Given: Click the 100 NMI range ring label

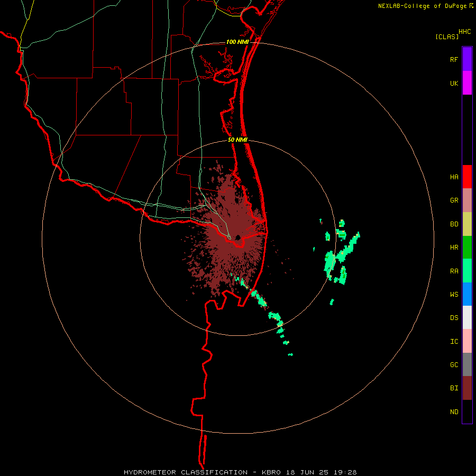Looking at the screenshot, I should coord(237,42).
